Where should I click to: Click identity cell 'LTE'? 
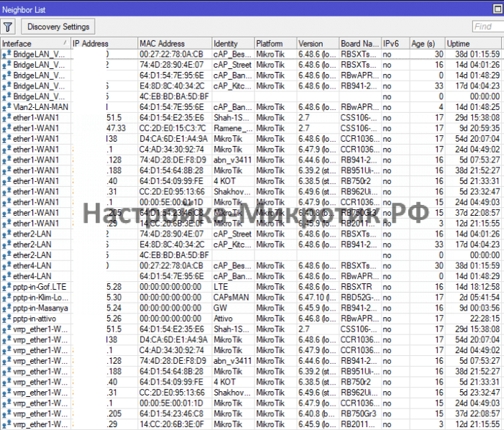point(221,287)
